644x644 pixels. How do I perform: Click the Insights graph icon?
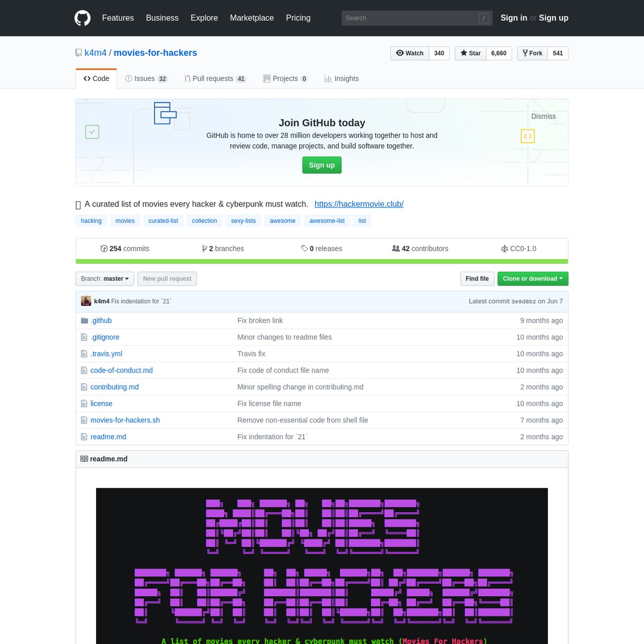[328, 78]
